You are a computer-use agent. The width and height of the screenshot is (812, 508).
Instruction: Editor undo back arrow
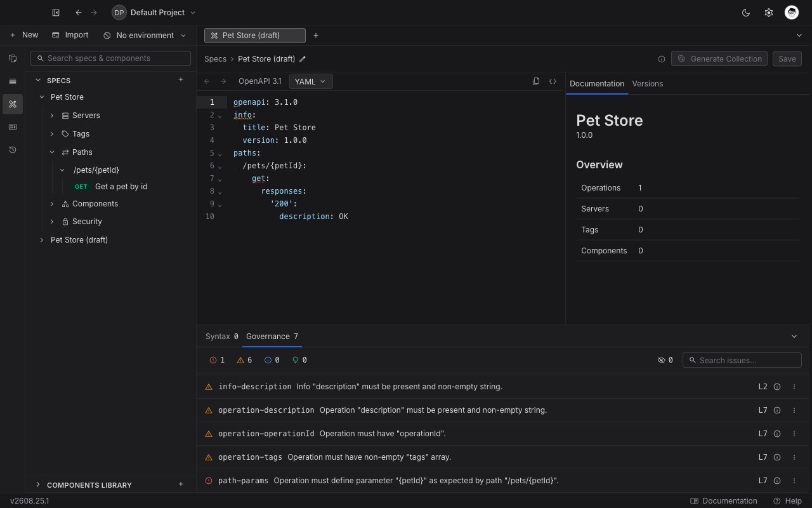207,81
